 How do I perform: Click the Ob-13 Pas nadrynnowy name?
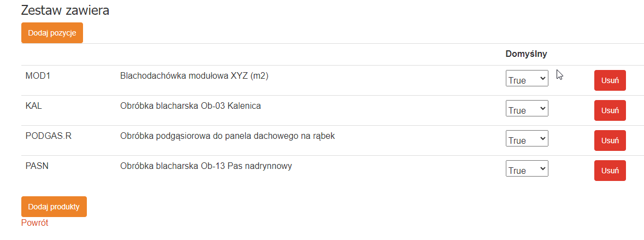[206, 166]
